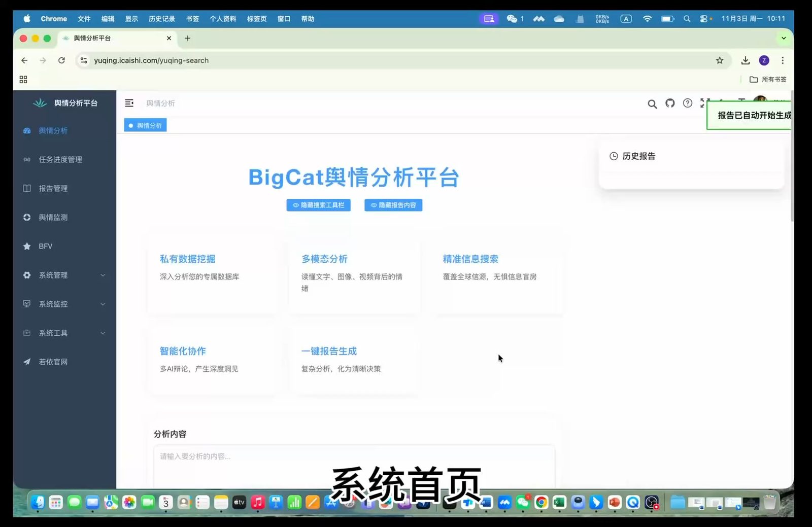This screenshot has height=527, width=812.
Task: Open Photos app in the Dock
Action: [129, 503]
